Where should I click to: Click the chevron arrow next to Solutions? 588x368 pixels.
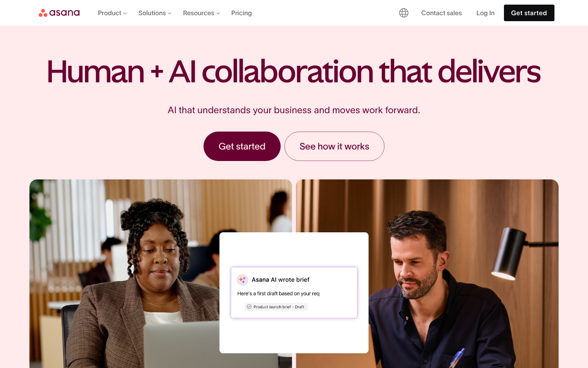tap(170, 13)
